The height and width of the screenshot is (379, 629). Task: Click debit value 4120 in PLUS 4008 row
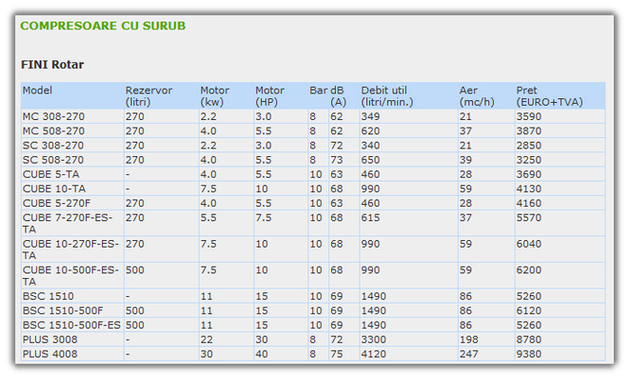coord(373,354)
